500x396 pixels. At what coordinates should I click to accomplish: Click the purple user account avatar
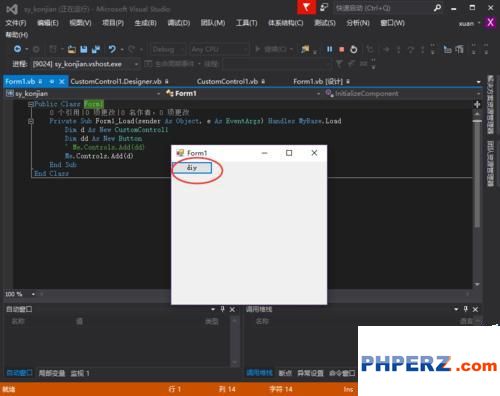click(490, 23)
